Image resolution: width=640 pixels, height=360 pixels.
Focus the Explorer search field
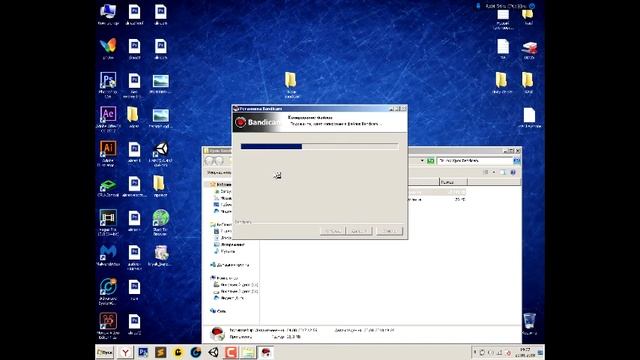click(x=475, y=161)
